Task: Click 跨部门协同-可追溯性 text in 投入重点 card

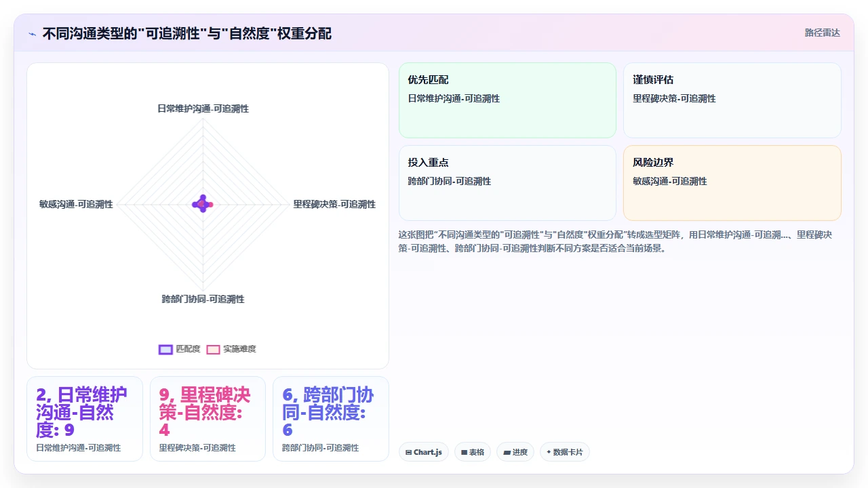Action: pyautogui.click(x=450, y=181)
